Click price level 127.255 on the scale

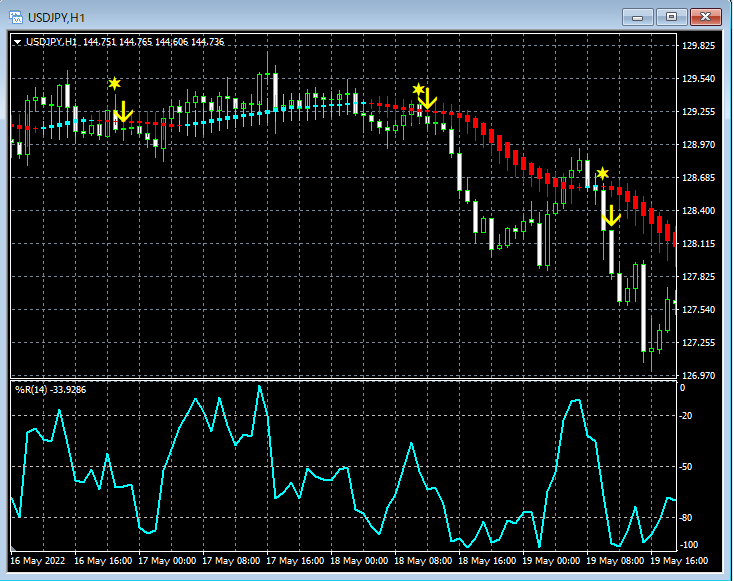(698, 343)
